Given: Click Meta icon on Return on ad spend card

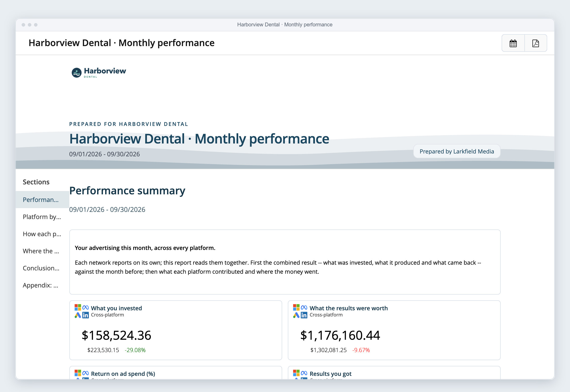Looking at the screenshot, I should pos(85,373).
